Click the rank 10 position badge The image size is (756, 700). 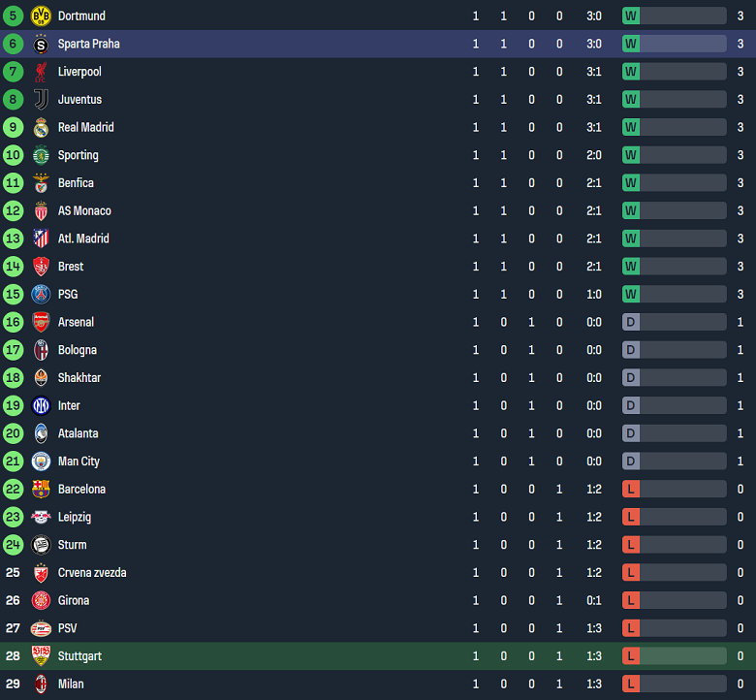(14, 155)
